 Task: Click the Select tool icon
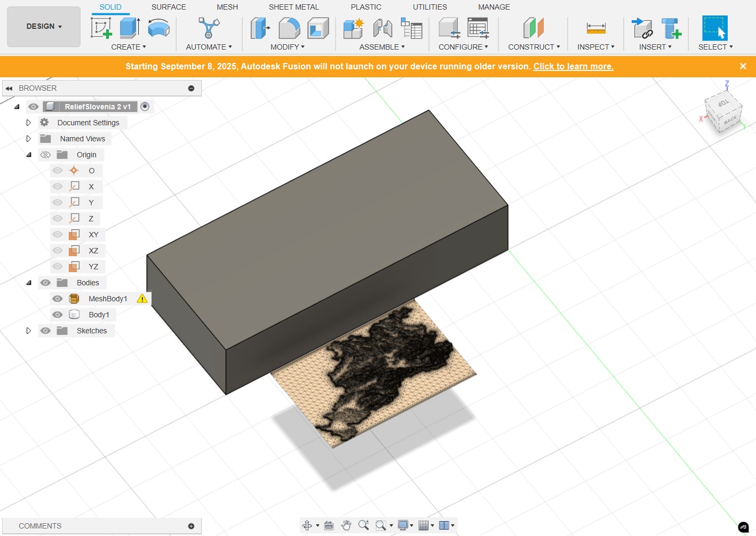click(715, 28)
